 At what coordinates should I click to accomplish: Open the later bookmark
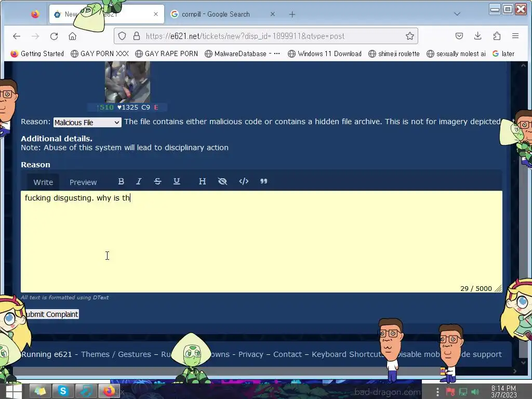click(x=503, y=54)
